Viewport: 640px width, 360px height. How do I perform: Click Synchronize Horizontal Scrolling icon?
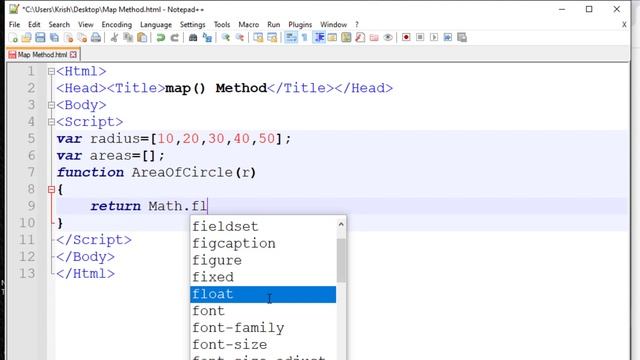(x=272, y=38)
